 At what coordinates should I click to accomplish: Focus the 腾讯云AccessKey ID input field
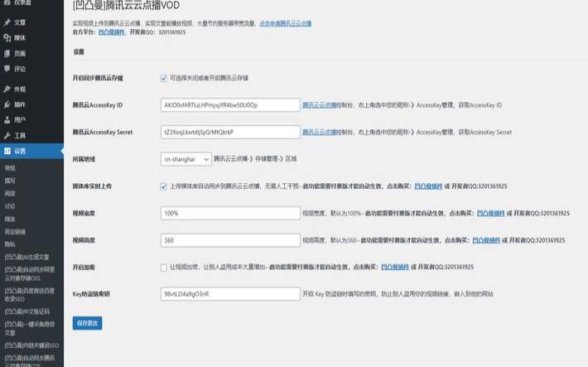coord(230,105)
